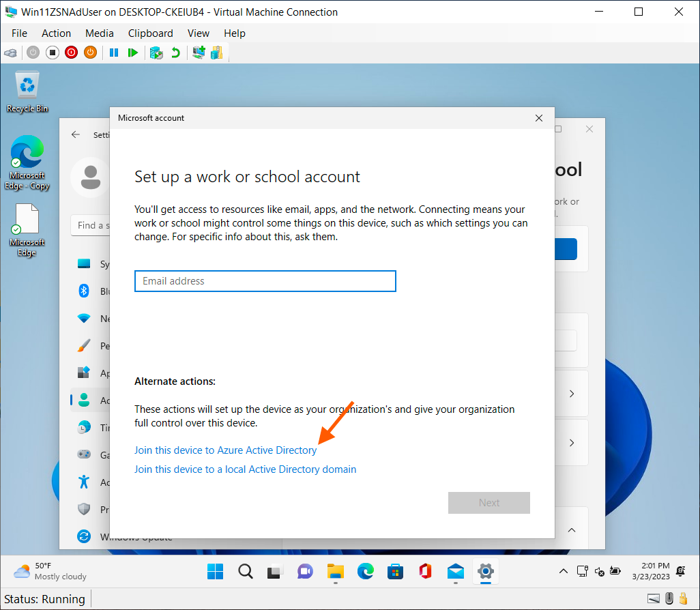The image size is (700, 610).
Task: Click the Next button
Action: point(488,503)
